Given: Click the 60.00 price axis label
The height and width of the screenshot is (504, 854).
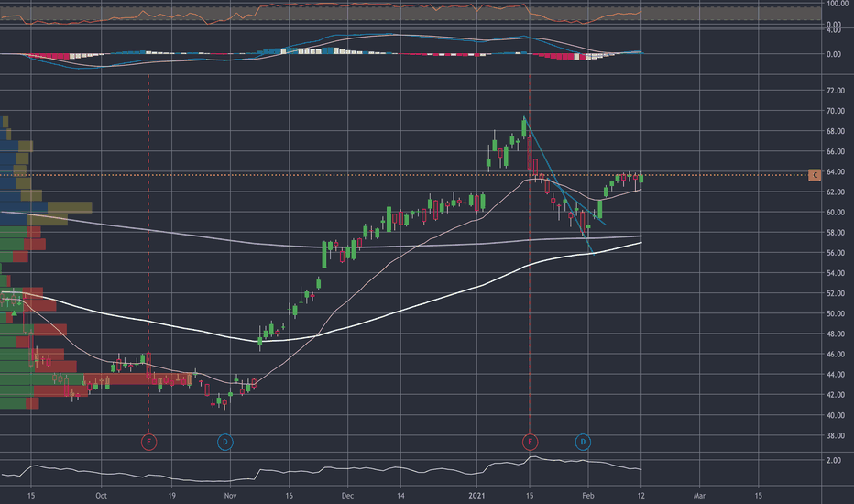Looking at the screenshot, I should pos(836,213).
